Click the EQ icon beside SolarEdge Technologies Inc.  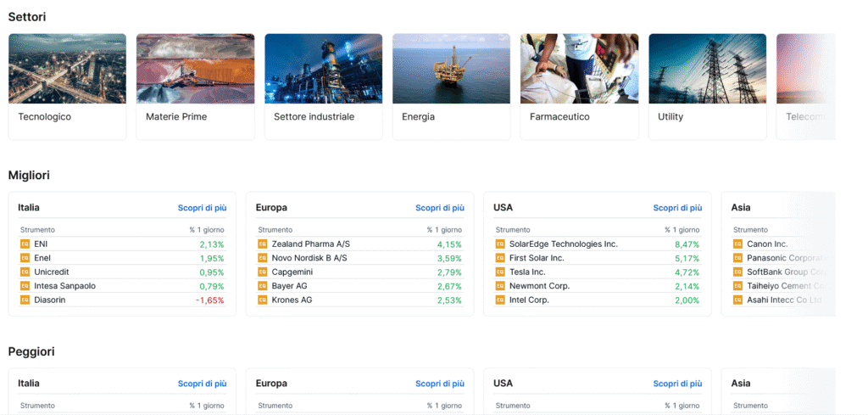tap(500, 244)
